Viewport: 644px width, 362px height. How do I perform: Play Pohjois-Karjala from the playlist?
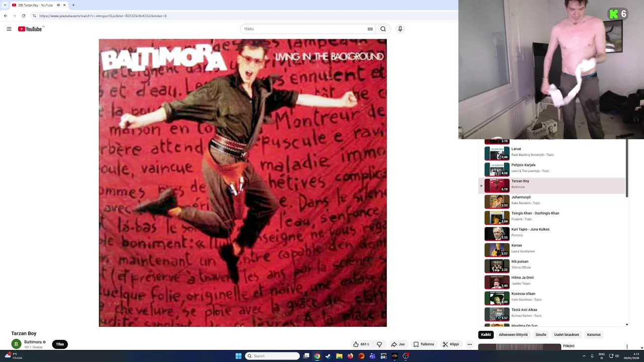(551, 169)
